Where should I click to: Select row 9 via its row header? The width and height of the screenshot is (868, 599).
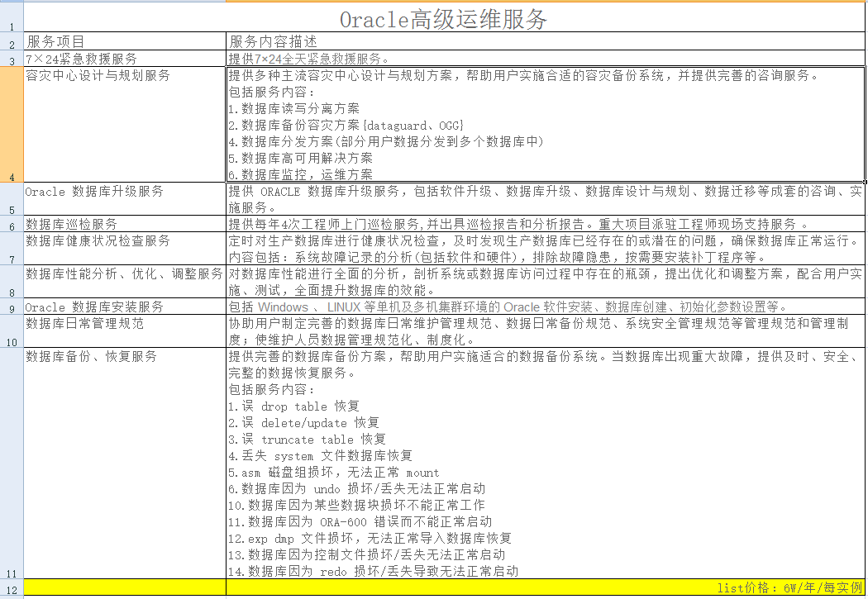click(x=12, y=307)
